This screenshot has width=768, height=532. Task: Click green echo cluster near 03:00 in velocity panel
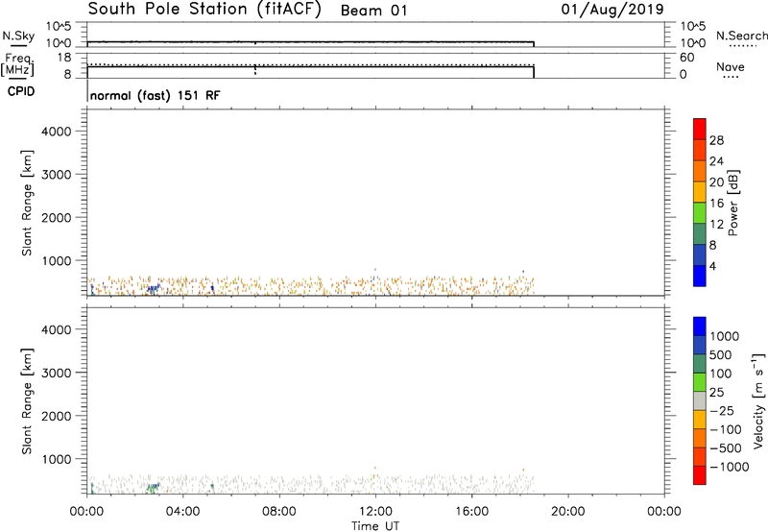[x=154, y=488]
